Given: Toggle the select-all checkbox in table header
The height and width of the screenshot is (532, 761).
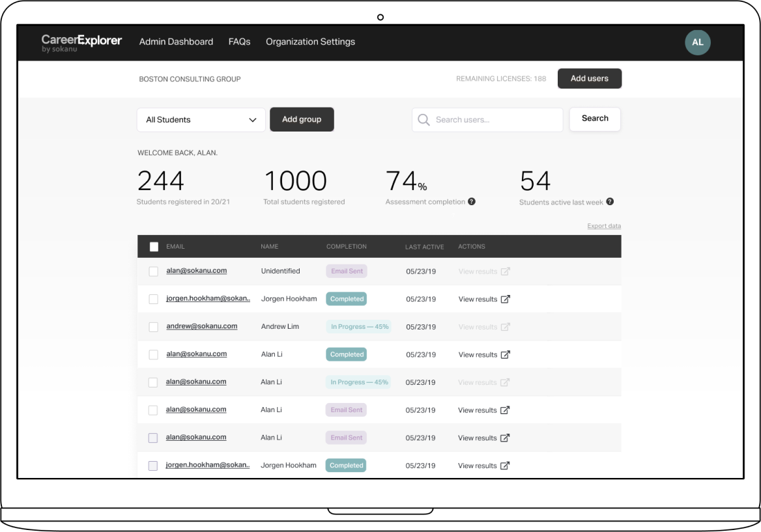Looking at the screenshot, I should coord(154,247).
